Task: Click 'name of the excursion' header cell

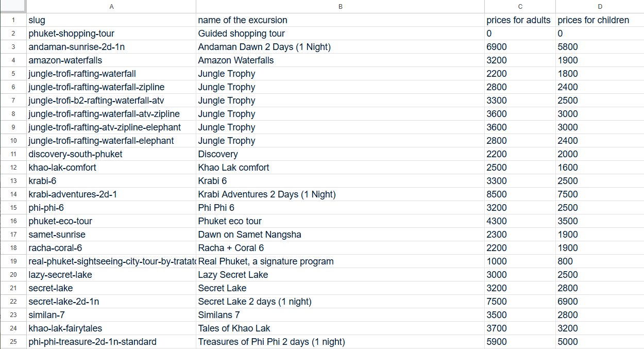Action: [340, 20]
